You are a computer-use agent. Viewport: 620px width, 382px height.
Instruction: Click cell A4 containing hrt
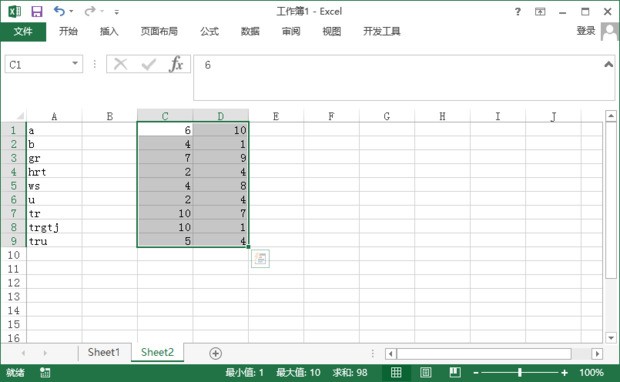54,172
